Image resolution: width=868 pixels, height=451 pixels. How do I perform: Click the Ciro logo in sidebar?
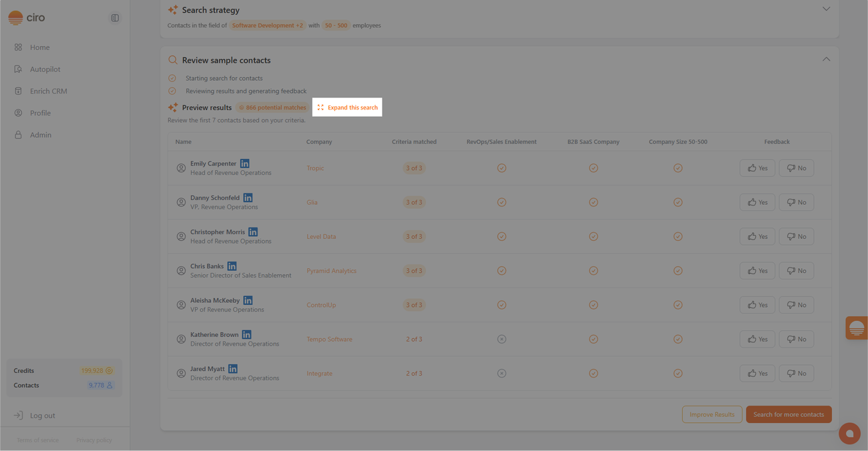[27, 18]
